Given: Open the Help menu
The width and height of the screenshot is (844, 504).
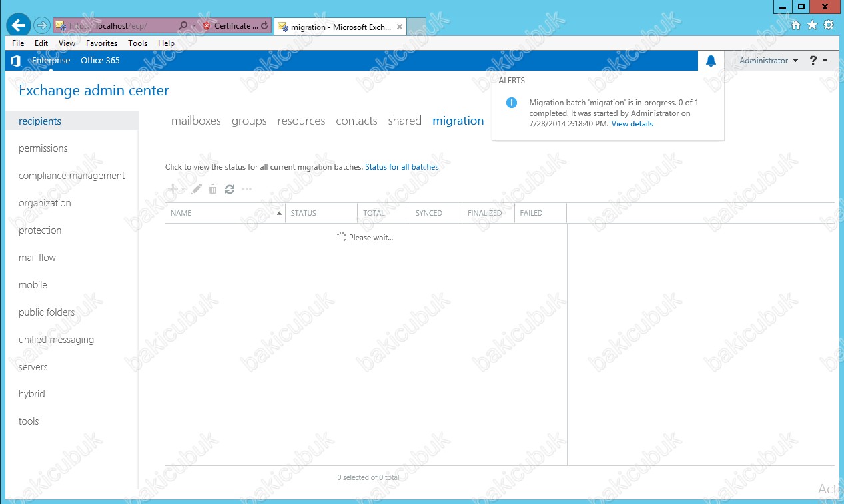Looking at the screenshot, I should click(166, 43).
